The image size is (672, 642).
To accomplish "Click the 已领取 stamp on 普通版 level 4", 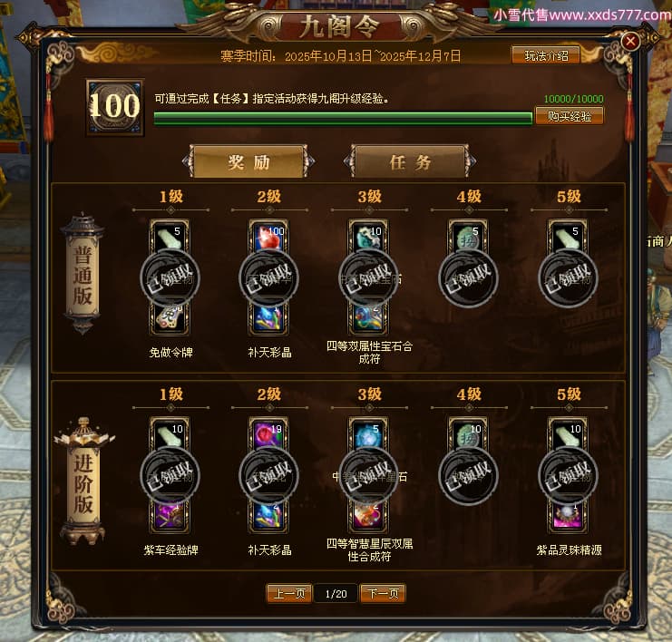I will 468,277.
